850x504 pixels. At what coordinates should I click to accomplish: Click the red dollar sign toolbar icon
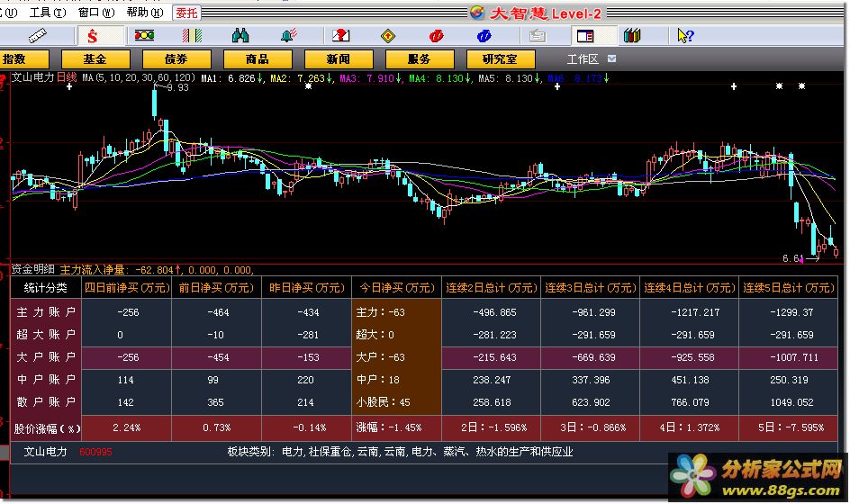point(92,36)
